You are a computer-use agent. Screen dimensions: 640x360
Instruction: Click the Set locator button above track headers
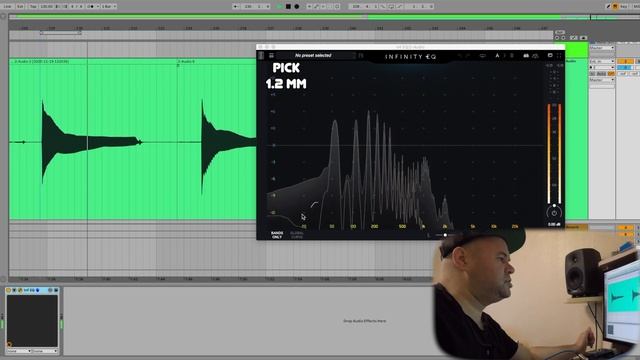click(x=560, y=32)
